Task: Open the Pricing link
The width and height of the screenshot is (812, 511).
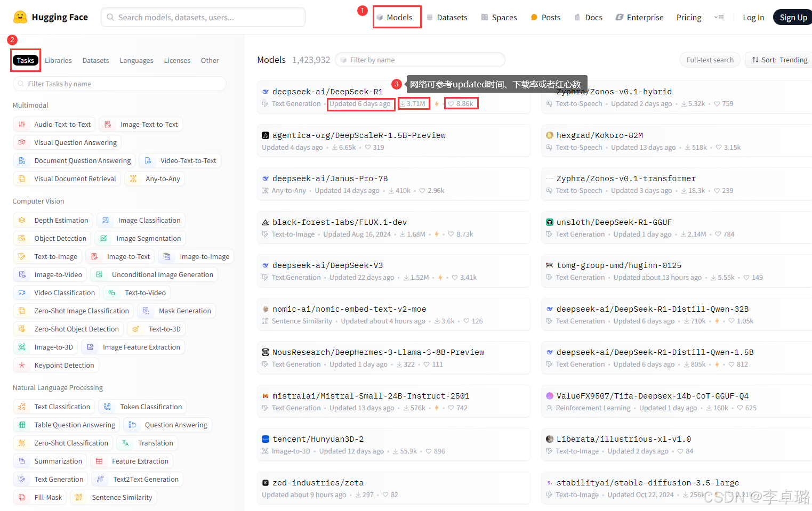Action: click(x=689, y=18)
